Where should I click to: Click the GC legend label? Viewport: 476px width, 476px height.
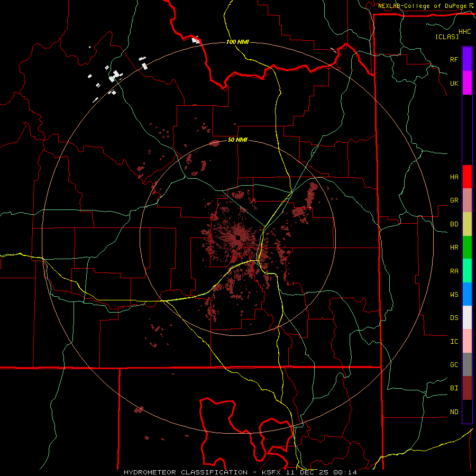tap(454, 365)
